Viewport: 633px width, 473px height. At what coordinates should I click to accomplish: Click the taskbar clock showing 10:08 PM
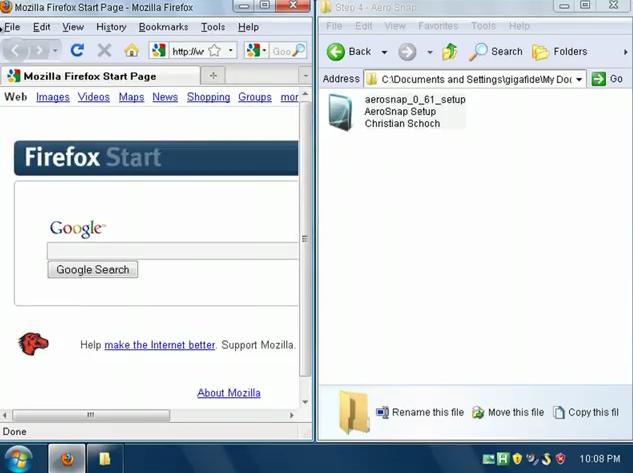599,459
